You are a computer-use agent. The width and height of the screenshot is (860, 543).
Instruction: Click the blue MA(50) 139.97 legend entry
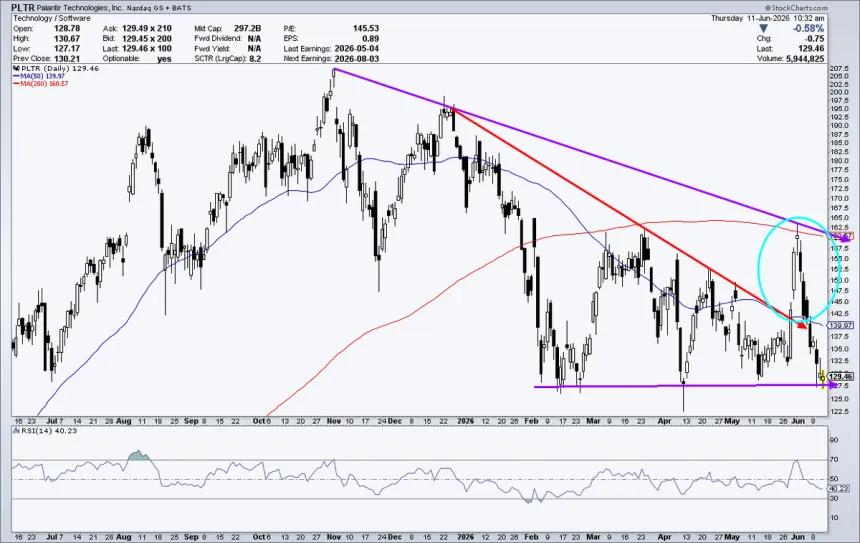point(39,76)
